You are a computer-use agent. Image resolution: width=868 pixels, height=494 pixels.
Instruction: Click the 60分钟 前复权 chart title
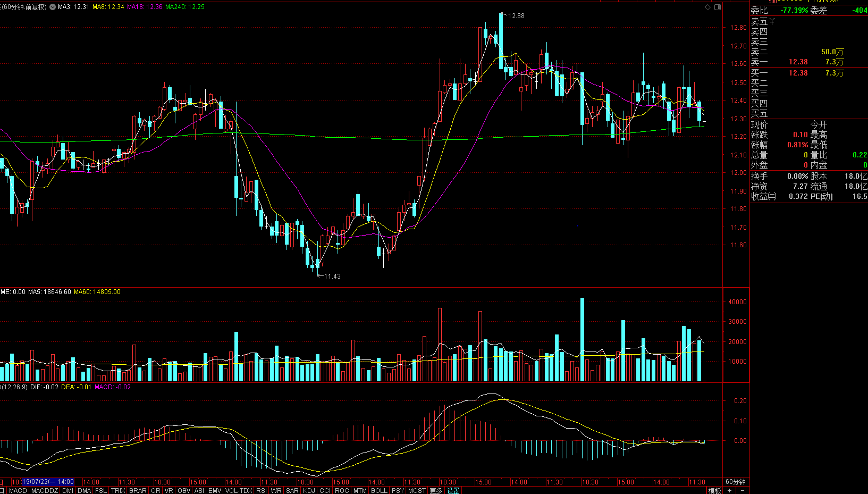click(x=24, y=7)
